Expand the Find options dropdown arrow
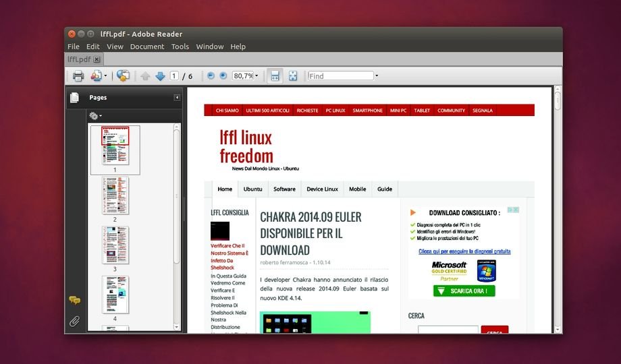Viewport: 621px width, 364px height. click(377, 76)
